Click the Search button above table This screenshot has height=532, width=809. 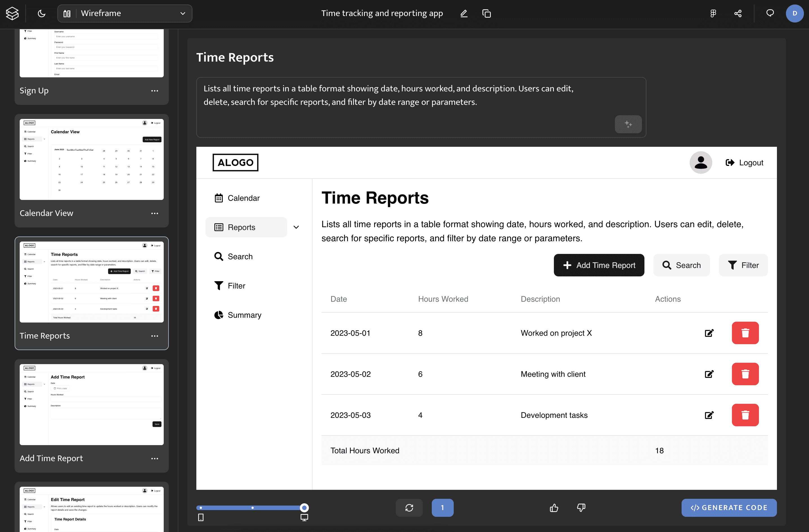click(681, 265)
